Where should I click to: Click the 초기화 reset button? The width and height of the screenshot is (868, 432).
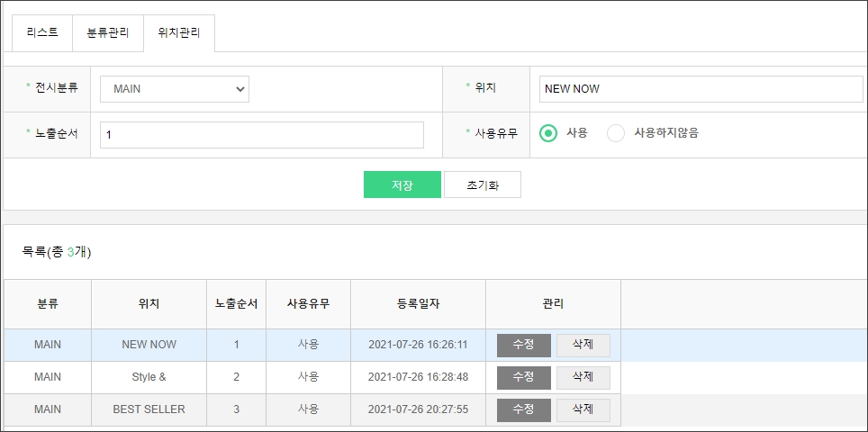click(482, 184)
